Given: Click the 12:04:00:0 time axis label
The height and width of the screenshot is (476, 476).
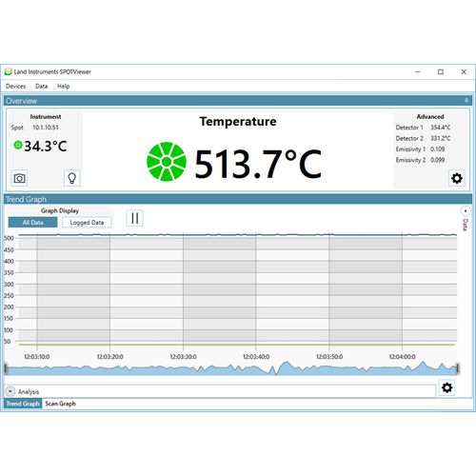Looking at the screenshot, I should click(x=402, y=357).
